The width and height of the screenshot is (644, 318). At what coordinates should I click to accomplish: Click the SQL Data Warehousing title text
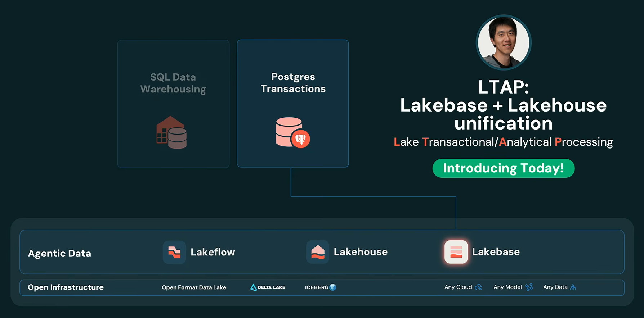173,83
